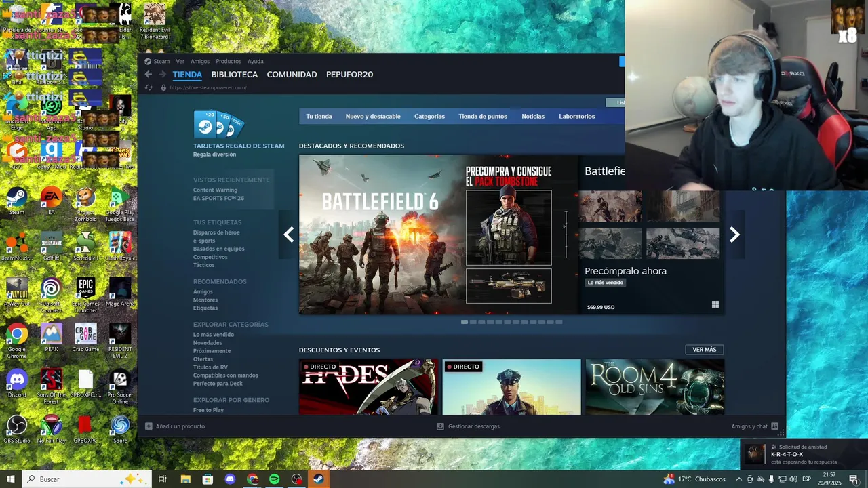Click Steam's forward navigation arrow
This screenshot has height=488, width=868.
pyautogui.click(x=162, y=75)
